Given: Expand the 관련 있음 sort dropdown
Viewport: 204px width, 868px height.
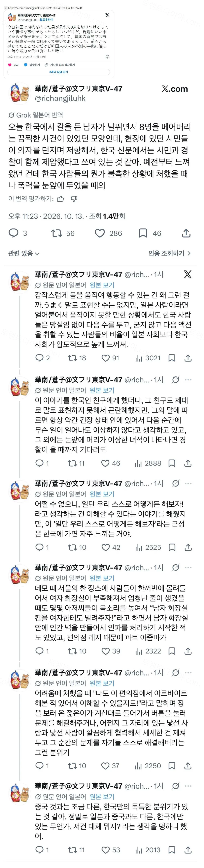Looking at the screenshot, I should 24,253.
